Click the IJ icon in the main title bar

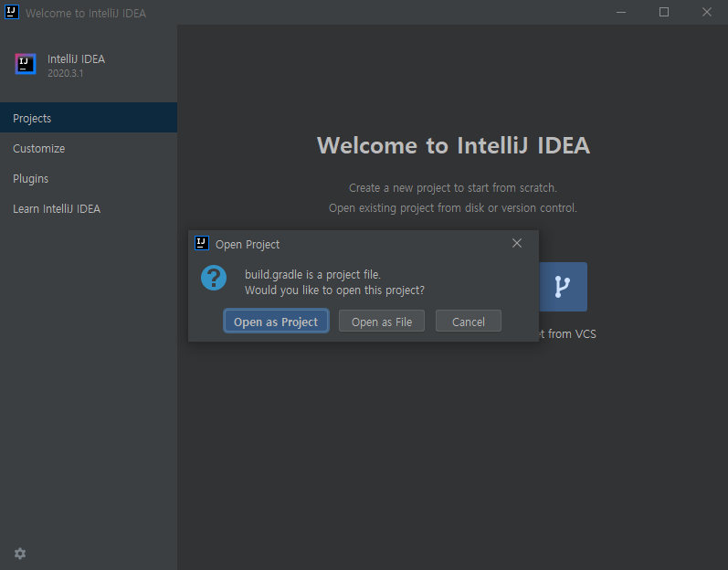[x=12, y=12]
